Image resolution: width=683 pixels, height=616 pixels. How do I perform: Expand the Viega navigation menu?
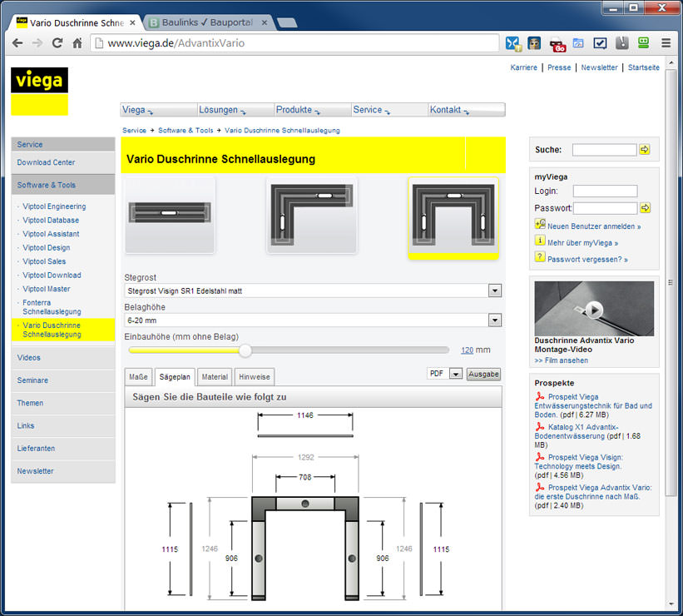pyautogui.click(x=159, y=110)
